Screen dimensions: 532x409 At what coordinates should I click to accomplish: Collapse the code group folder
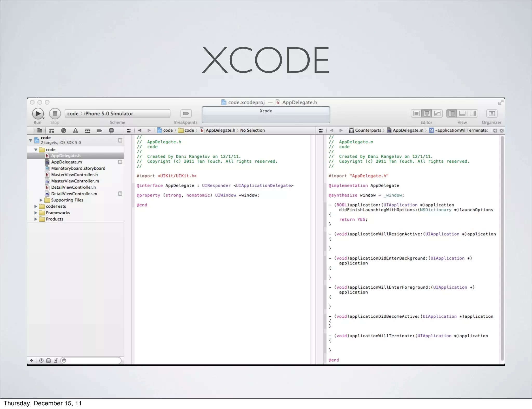point(36,150)
